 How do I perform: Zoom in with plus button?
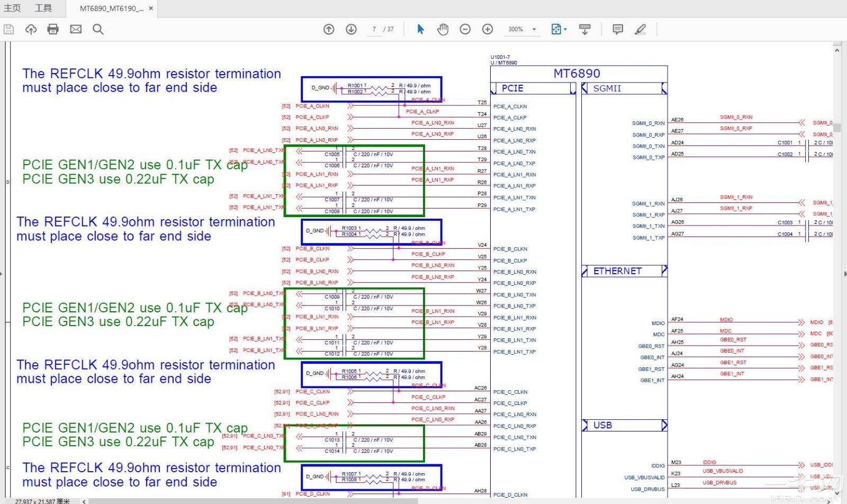tap(488, 29)
